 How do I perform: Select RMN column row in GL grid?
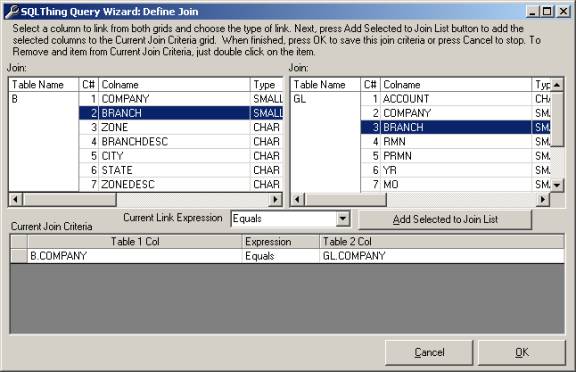tap(456, 142)
